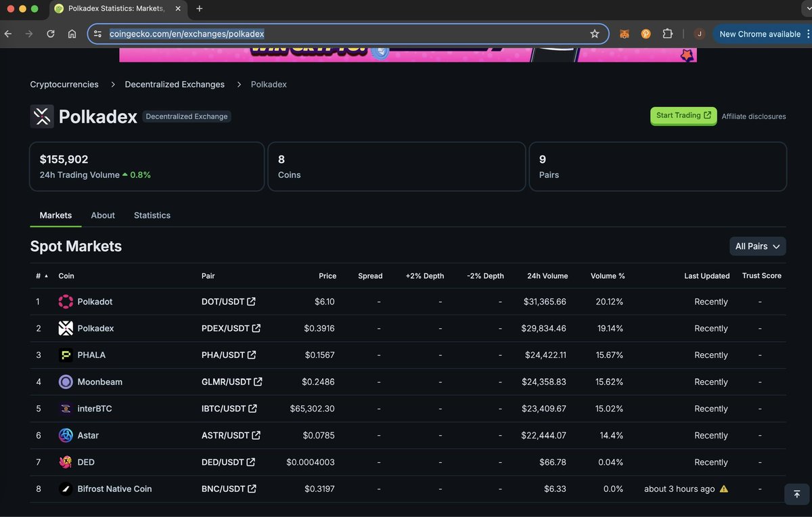Click the Astar coin name
Screen dimensions: 812x517
[x=88, y=435]
